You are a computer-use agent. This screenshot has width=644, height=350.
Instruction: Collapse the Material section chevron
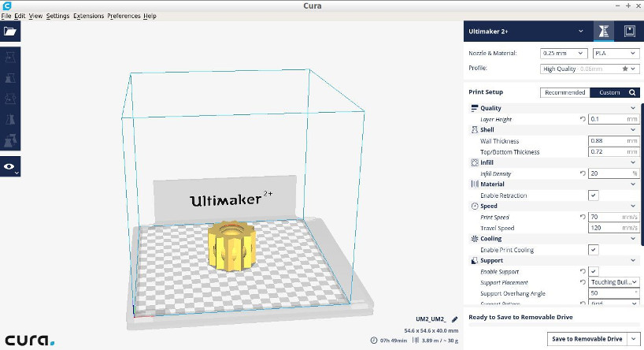coord(633,184)
